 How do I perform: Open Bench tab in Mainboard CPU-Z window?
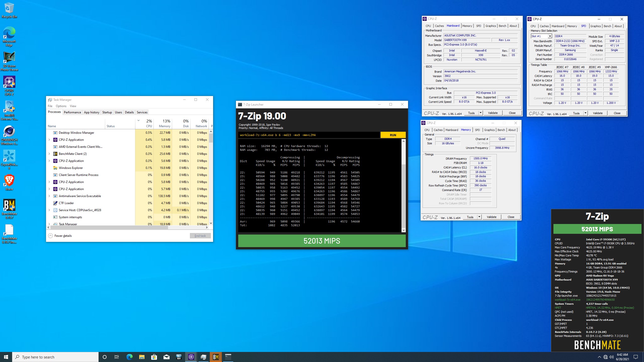(502, 26)
